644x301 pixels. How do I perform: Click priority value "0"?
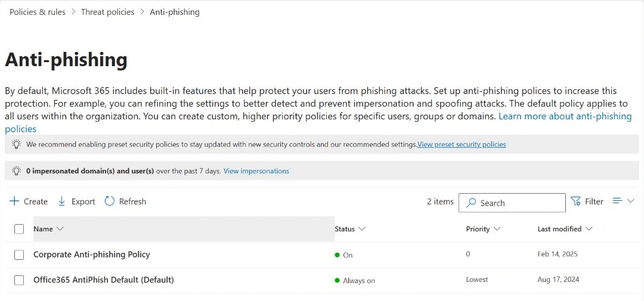(x=468, y=254)
